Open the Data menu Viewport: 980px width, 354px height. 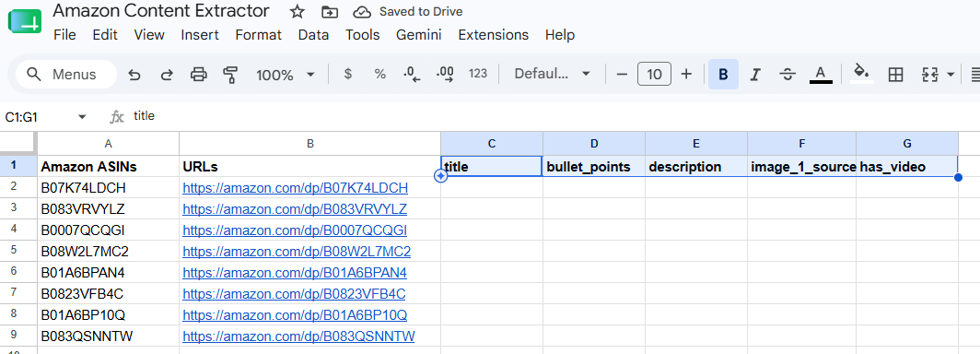(x=314, y=35)
